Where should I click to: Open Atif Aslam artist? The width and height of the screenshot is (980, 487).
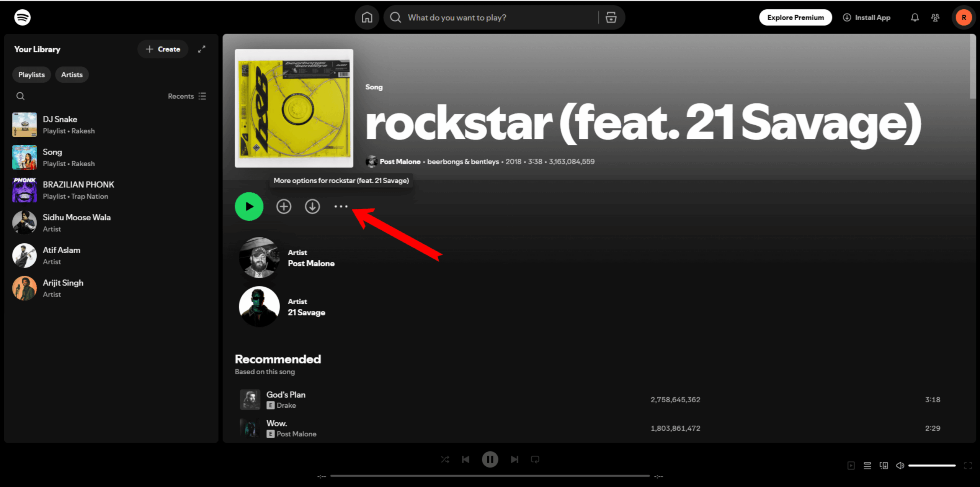(111, 256)
